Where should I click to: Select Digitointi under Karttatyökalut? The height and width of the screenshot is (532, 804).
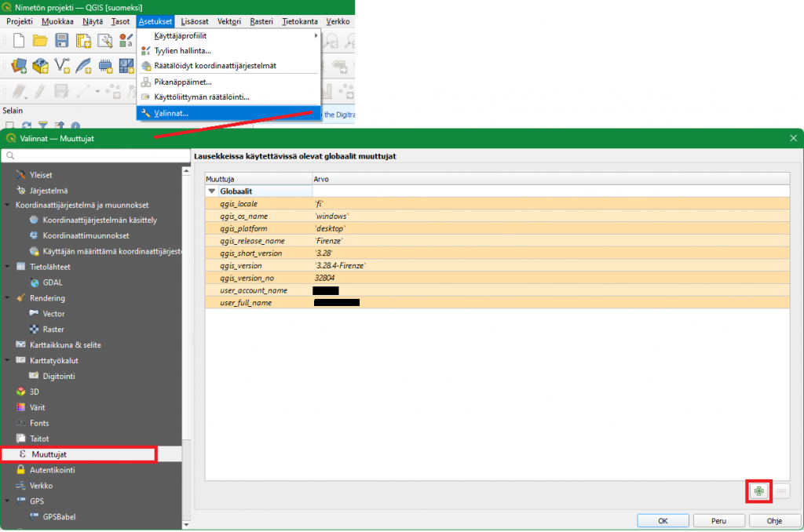click(59, 376)
